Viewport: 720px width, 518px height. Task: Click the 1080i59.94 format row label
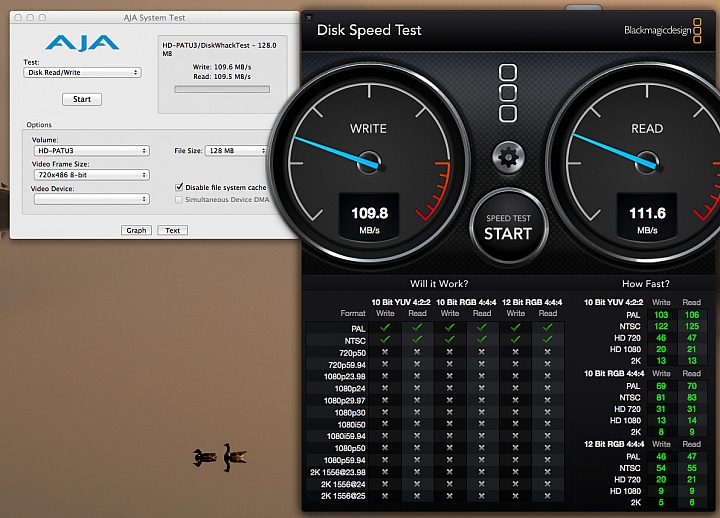346,436
